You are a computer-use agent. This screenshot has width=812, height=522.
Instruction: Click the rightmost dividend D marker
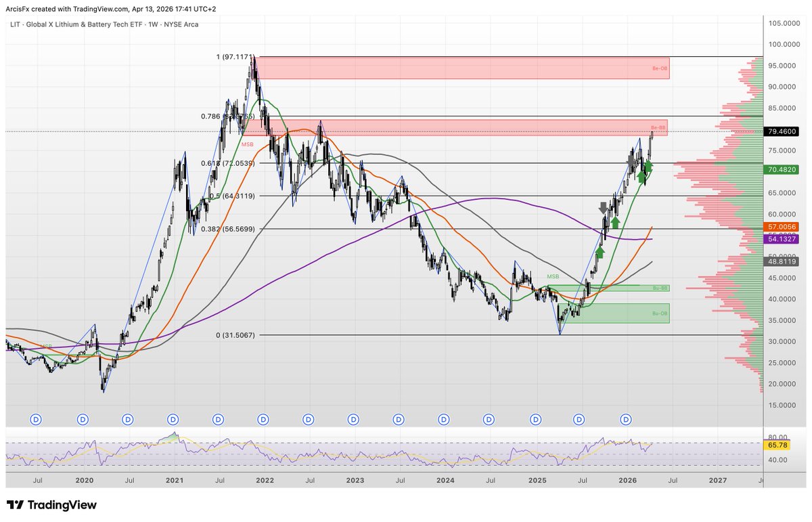pyautogui.click(x=627, y=420)
